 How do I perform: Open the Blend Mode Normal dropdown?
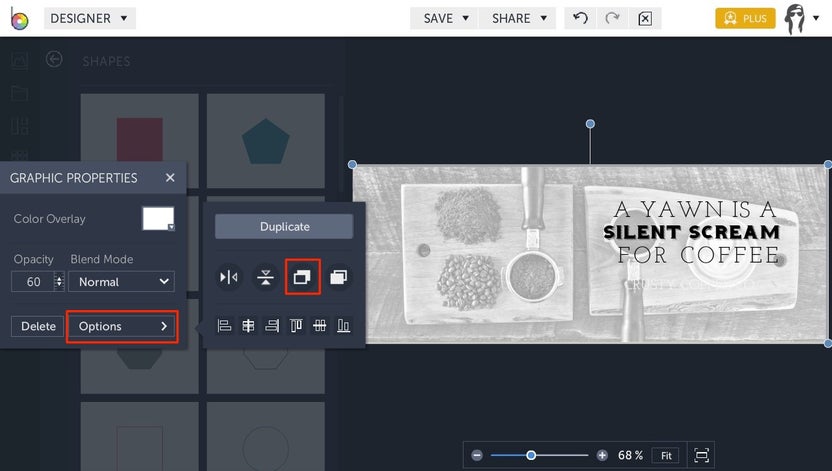[x=122, y=282]
